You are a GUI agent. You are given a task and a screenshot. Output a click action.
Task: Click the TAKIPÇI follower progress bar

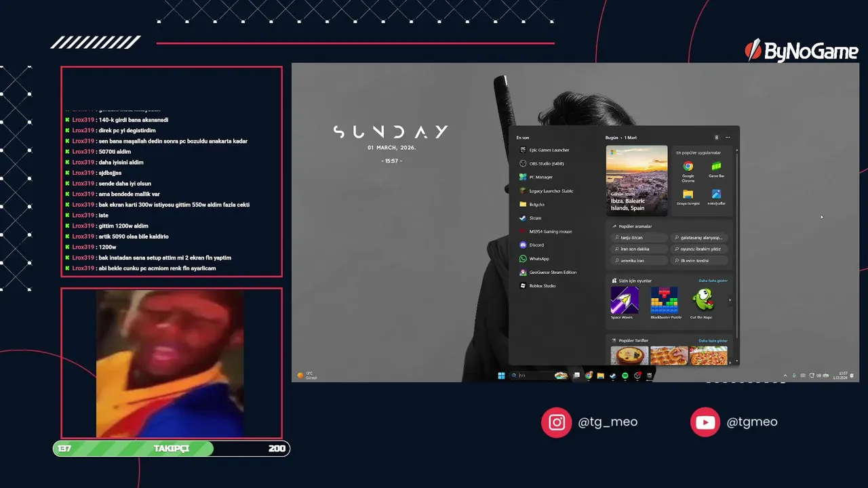tap(172, 449)
